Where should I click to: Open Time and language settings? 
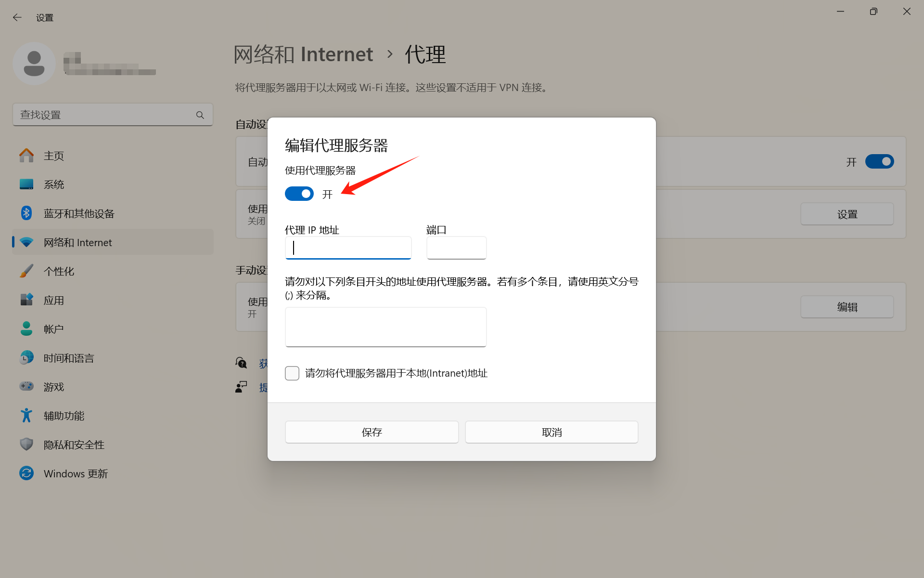point(69,358)
